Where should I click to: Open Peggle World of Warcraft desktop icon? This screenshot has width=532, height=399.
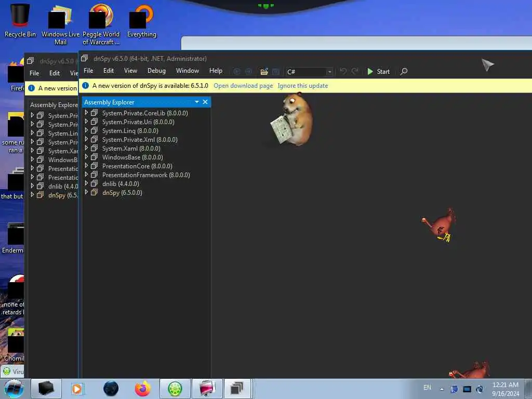[101, 24]
